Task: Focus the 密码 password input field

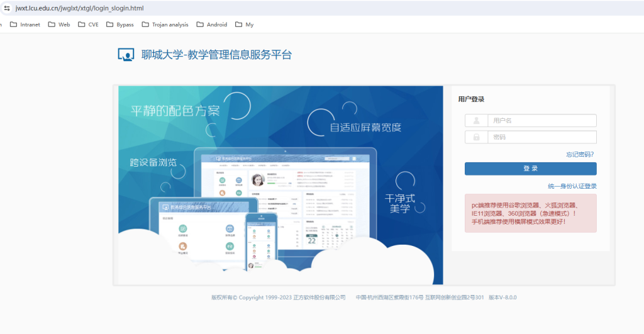Action: 541,137
